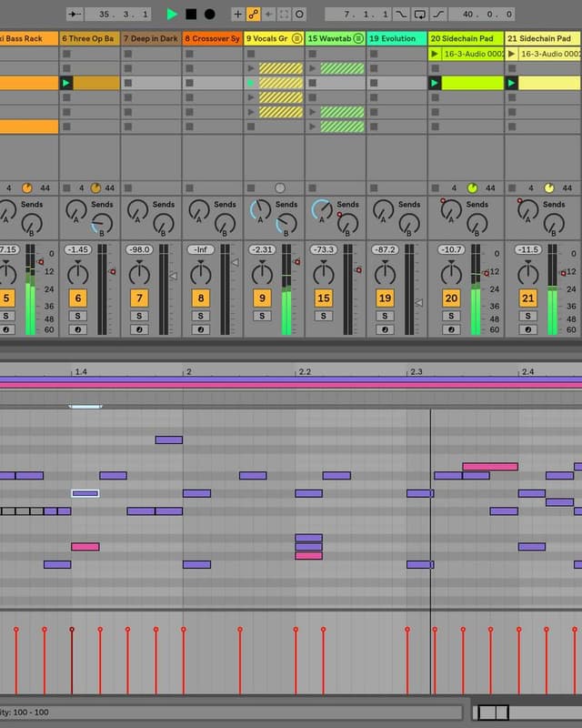Click the Session Record circle icon
Viewport: 582px width, 728px height.
pyautogui.click(x=300, y=14)
